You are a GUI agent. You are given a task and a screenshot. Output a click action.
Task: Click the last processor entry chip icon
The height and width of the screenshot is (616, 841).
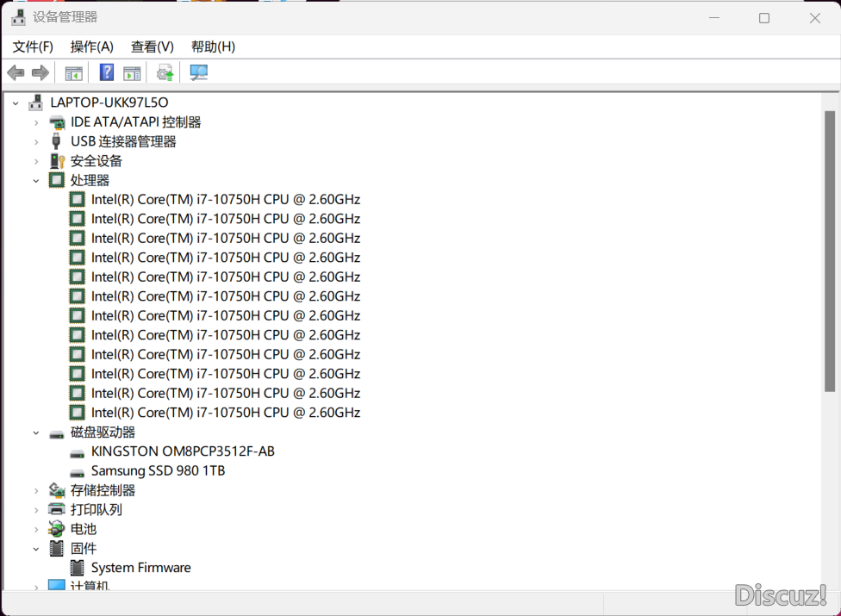[x=78, y=413]
